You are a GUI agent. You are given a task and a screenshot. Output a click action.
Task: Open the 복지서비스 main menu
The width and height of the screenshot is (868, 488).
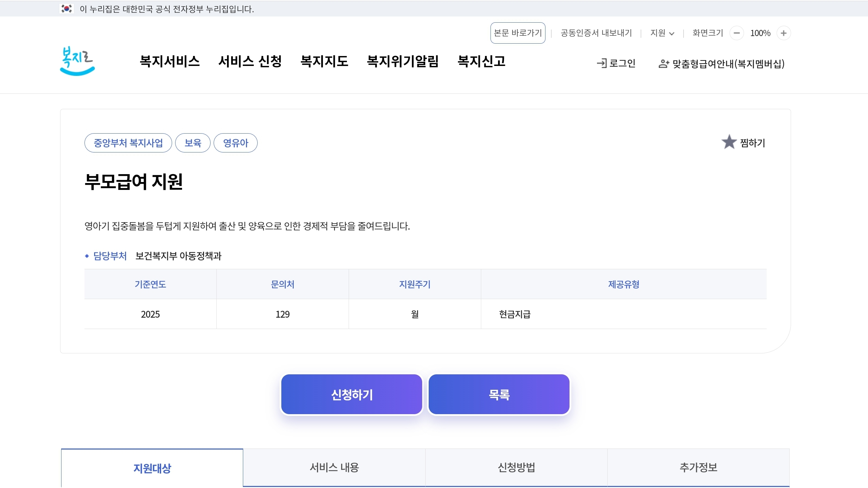click(x=170, y=61)
